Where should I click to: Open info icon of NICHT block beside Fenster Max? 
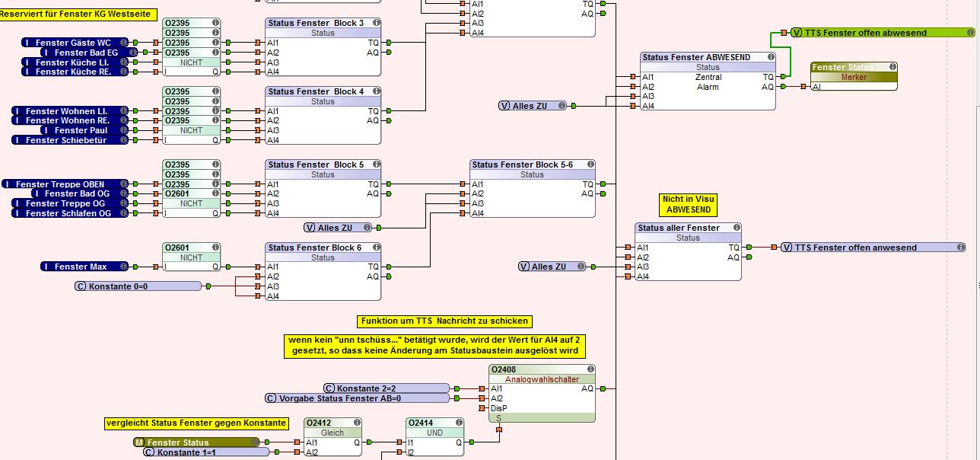point(215,248)
